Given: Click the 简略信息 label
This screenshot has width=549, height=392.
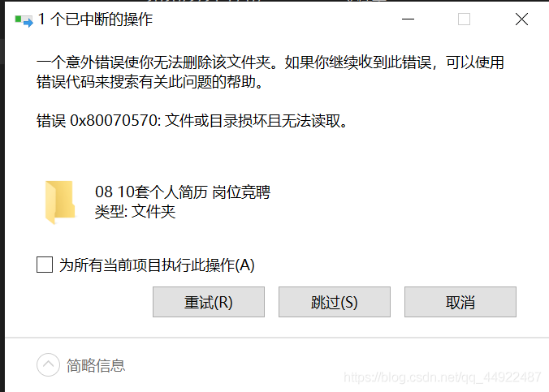Looking at the screenshot, I should point(96,365).
